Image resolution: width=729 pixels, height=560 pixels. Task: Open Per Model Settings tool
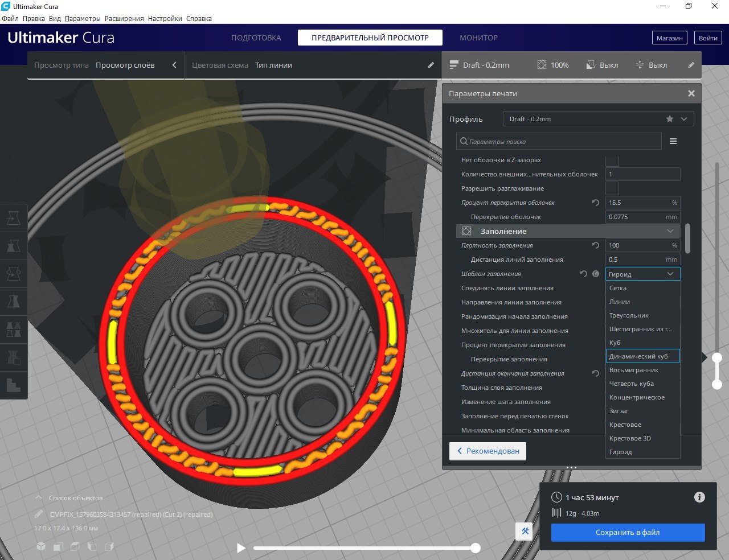coord(14,330)
